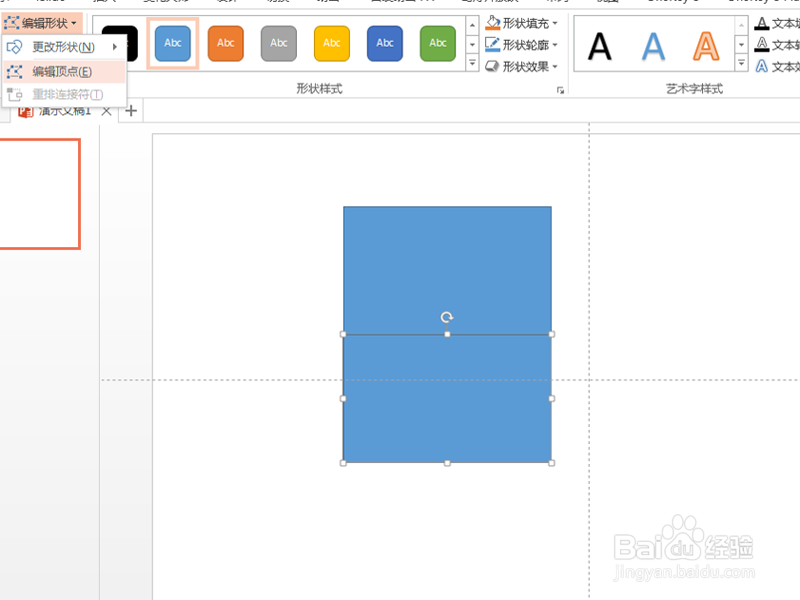Screen dimensions: 800x600
Task: Open the 形状样式 dialog launcher
Action: 560,90
